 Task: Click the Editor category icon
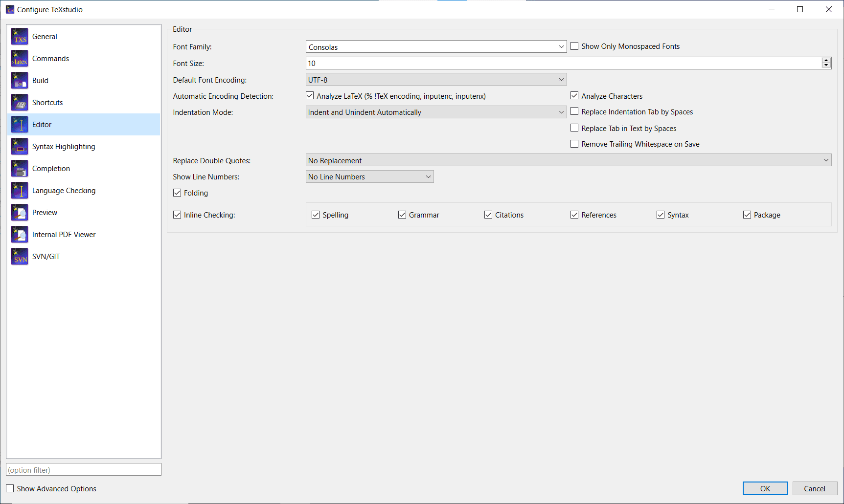click(20, 125)
